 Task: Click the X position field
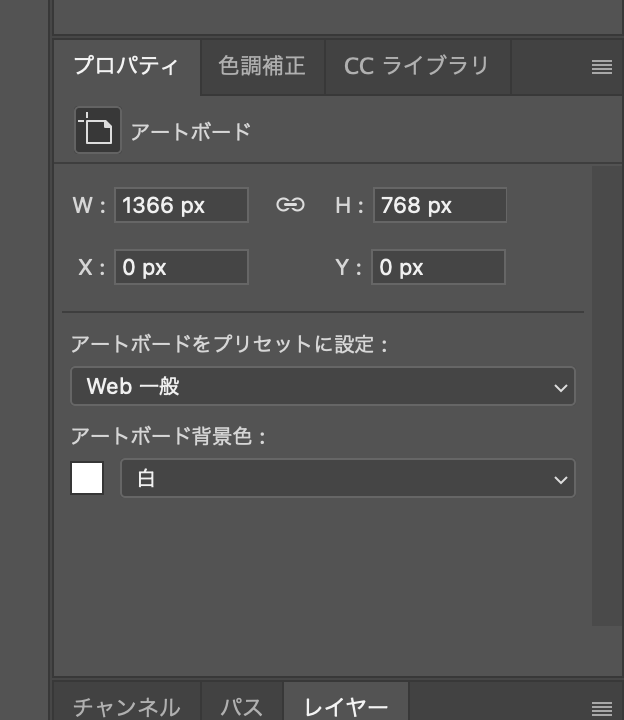[x=181, y=268]
